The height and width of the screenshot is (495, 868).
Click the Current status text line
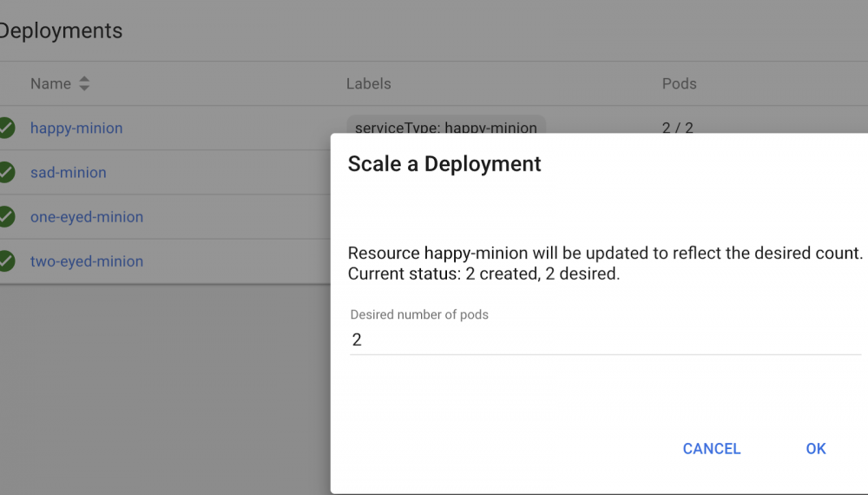483,274
